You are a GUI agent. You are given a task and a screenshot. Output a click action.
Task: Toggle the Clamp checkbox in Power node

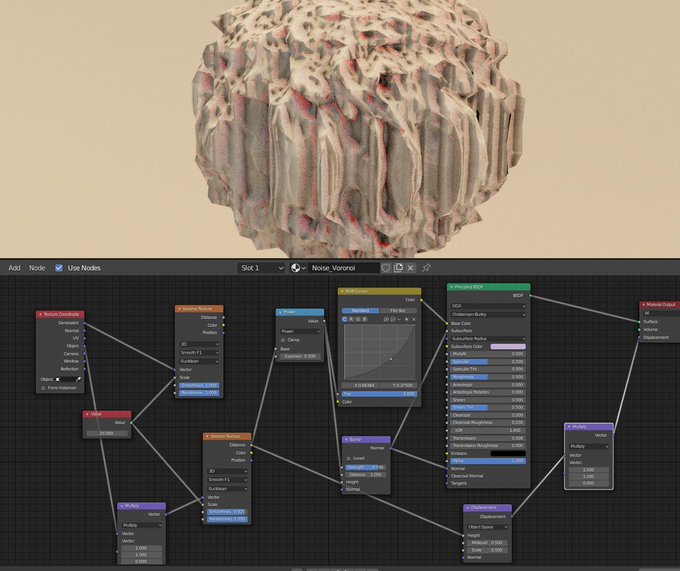(283, 340)
